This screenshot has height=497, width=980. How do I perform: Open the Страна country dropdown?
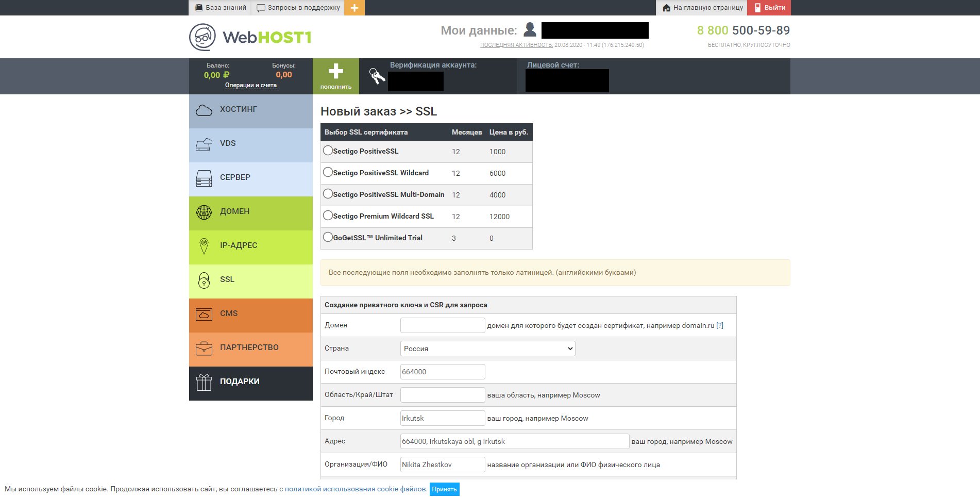(487, 349)
